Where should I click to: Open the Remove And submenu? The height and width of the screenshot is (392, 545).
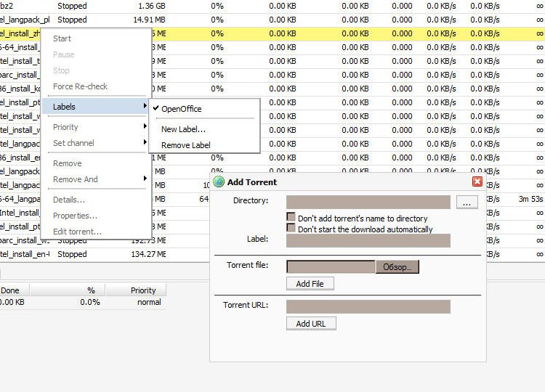pyautogui.click(x=97, y=179)
